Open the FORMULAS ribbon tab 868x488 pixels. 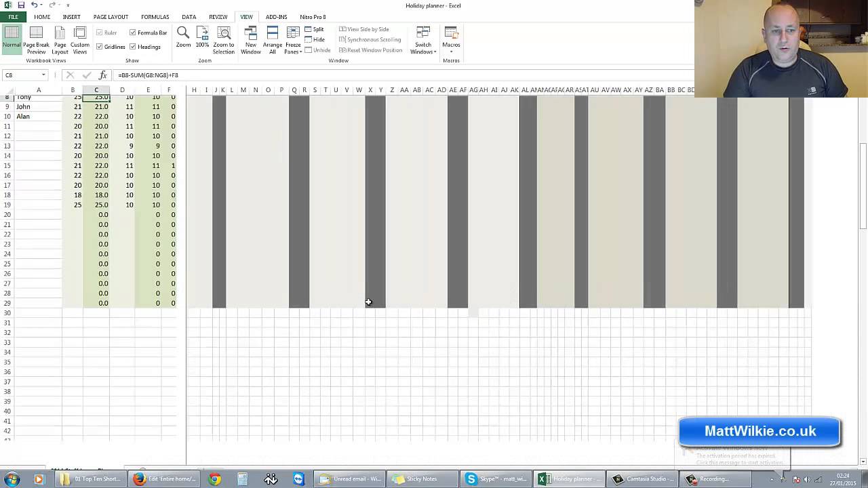tap(155, 17)
